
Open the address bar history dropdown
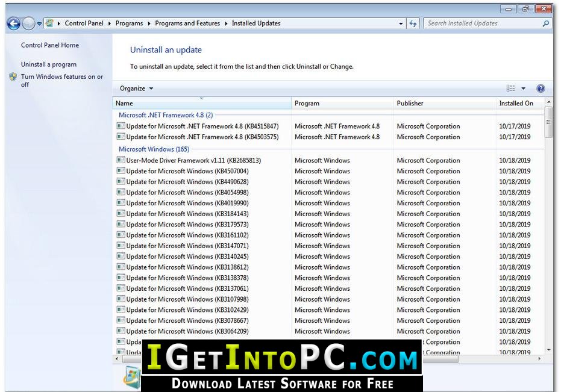click(x=401, y=23)
